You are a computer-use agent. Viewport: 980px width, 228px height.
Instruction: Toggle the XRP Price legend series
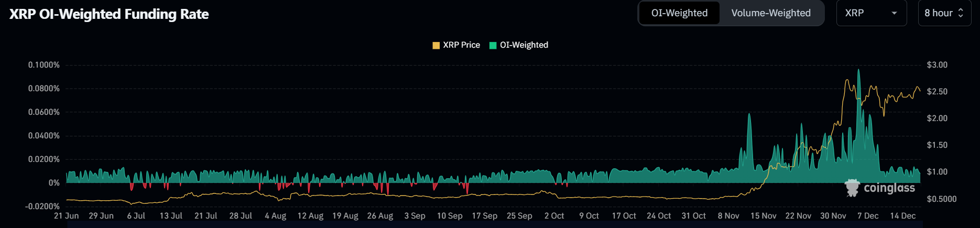pos(456,45)
